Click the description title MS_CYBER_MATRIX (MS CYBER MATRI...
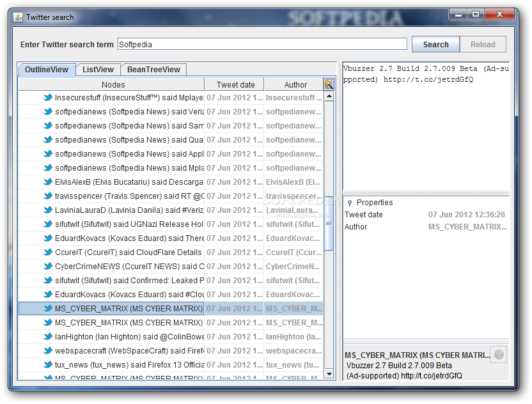Screen dimensions: 532x404 click(418, 355)
